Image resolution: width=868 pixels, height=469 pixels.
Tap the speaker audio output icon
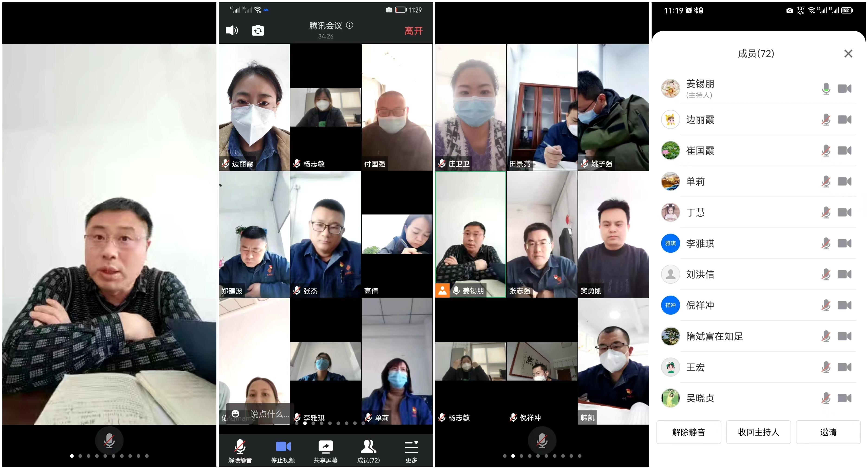(x=232, y=30)
